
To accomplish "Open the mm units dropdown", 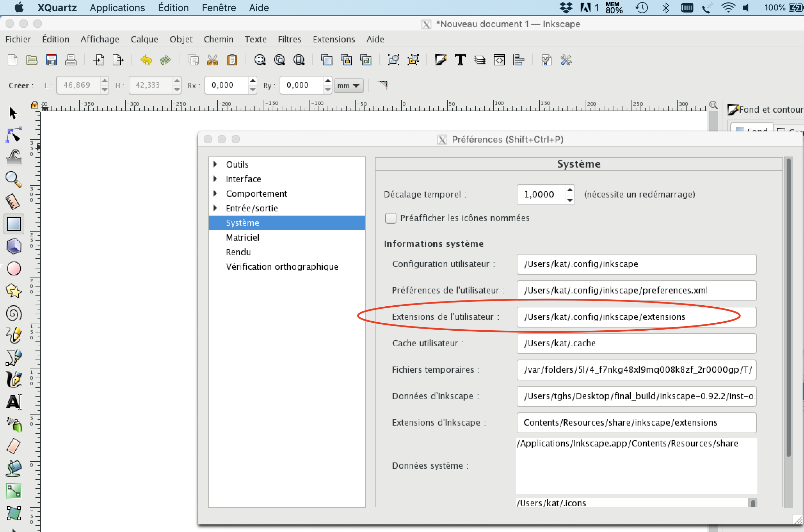I will (348, 86).
